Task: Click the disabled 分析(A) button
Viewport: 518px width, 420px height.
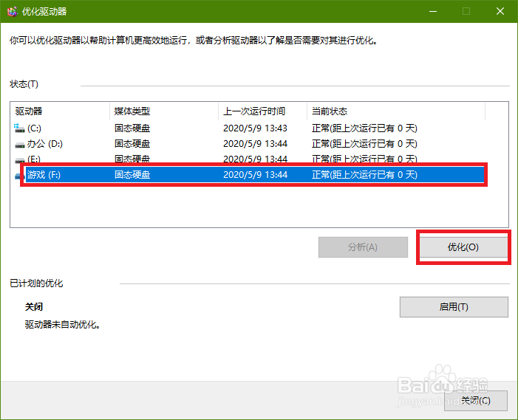Action: [363, 247]
